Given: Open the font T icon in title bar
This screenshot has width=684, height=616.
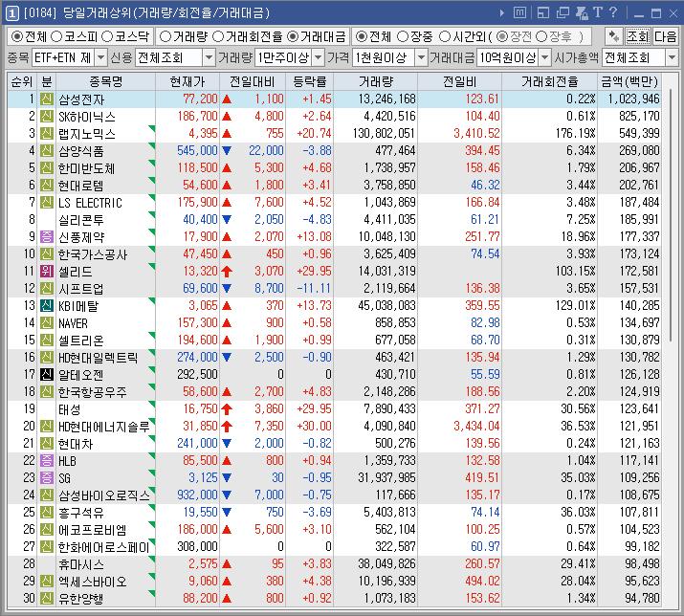Looking at the screenshot, I should pyautogui.click(x=598, y=12).
